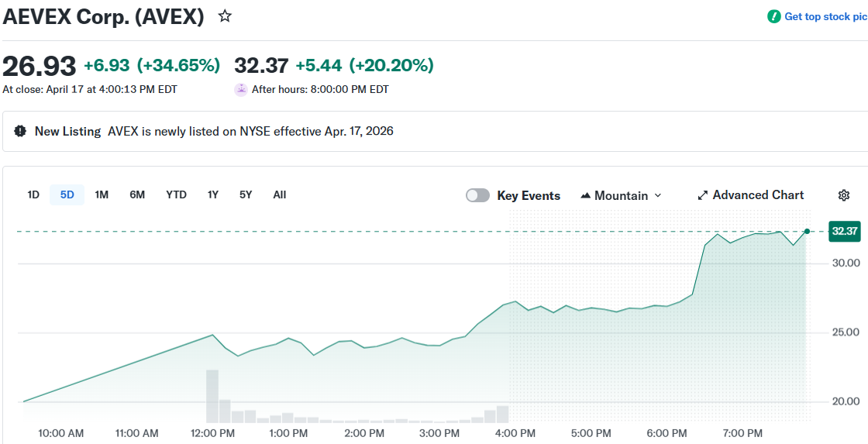Click the 10:00 AM x-axis label
Viewport: 868px width, 444px height.
61,433
